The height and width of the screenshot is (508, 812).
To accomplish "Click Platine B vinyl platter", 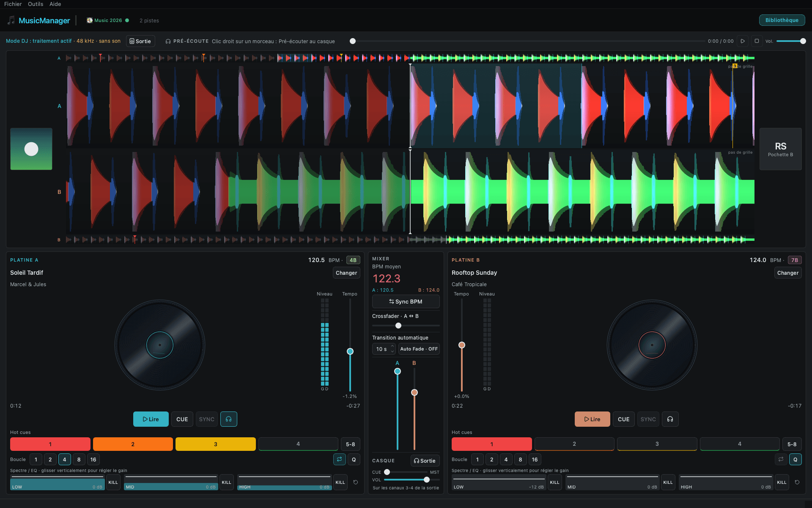I will (x=652, y=345).
